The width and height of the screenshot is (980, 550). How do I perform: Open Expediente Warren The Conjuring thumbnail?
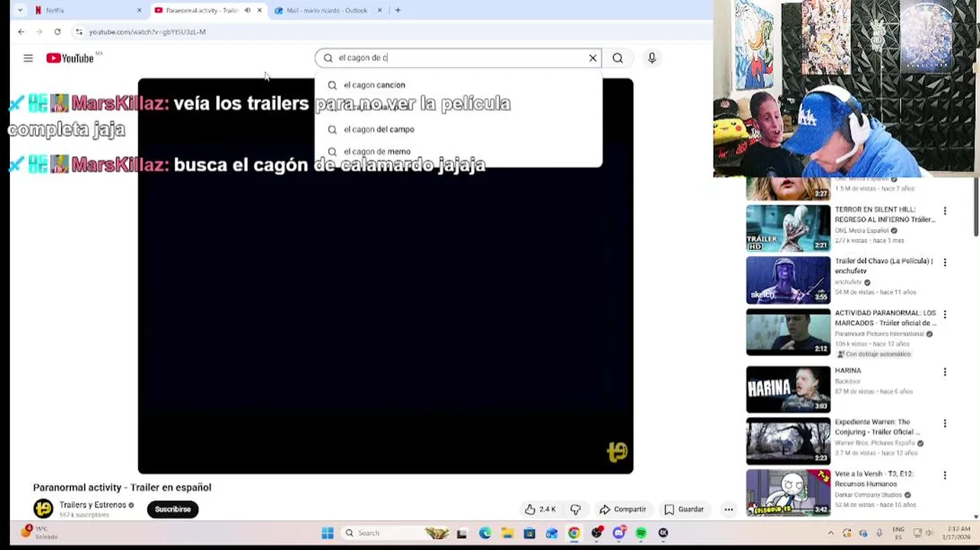(788, 441)
